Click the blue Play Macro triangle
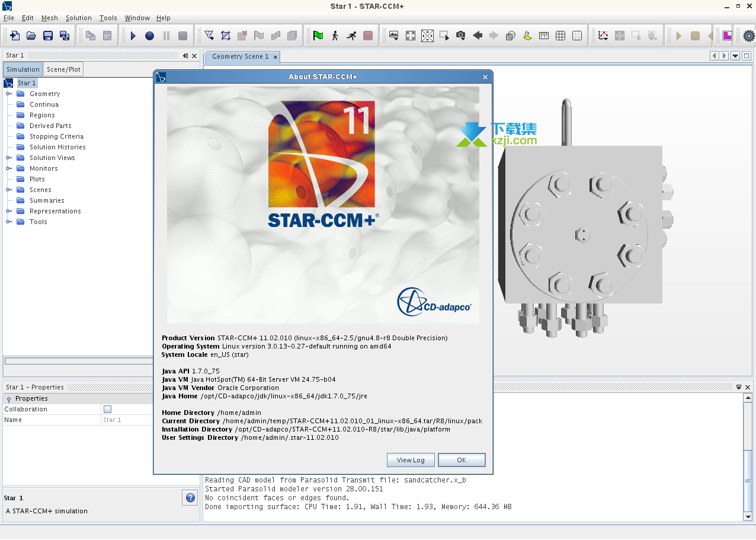The width and height of the screenshot is (756, 540). [133, 36]
